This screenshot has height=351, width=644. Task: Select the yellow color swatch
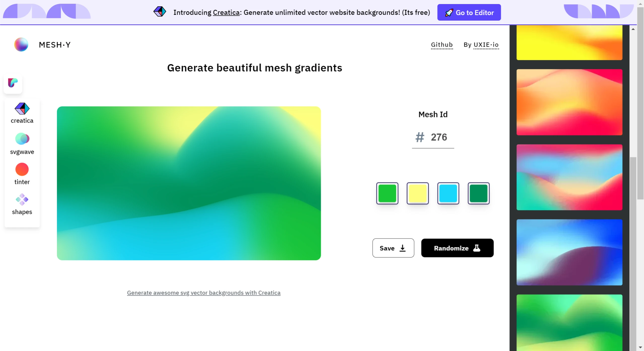pyautogui.click(x=417, y=193)
